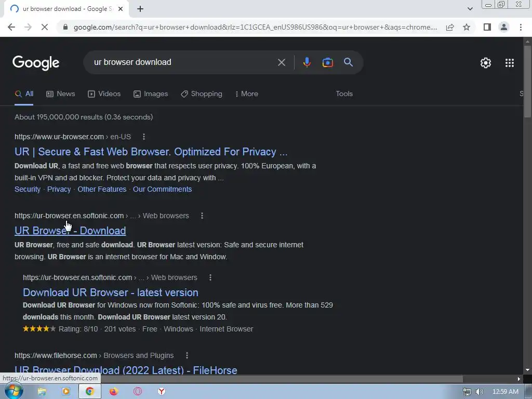The image size is (532, 399).
Task: Click the share page icon in the address bar
Action: (x=450, y=27)
